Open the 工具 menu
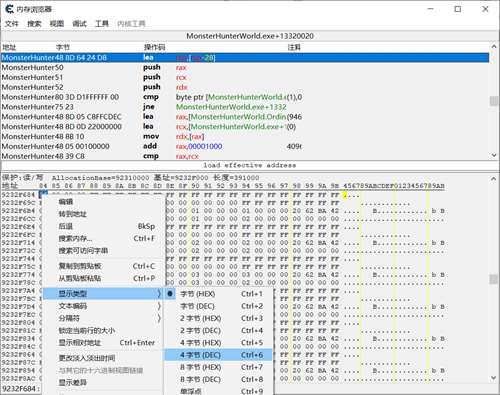Image resolution: width=500 pixels, height=395 pixels. 102,24
